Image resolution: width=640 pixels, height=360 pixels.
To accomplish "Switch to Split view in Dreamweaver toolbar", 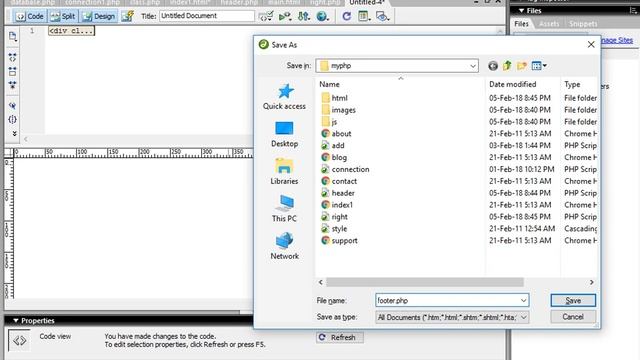I will (63, 16).
